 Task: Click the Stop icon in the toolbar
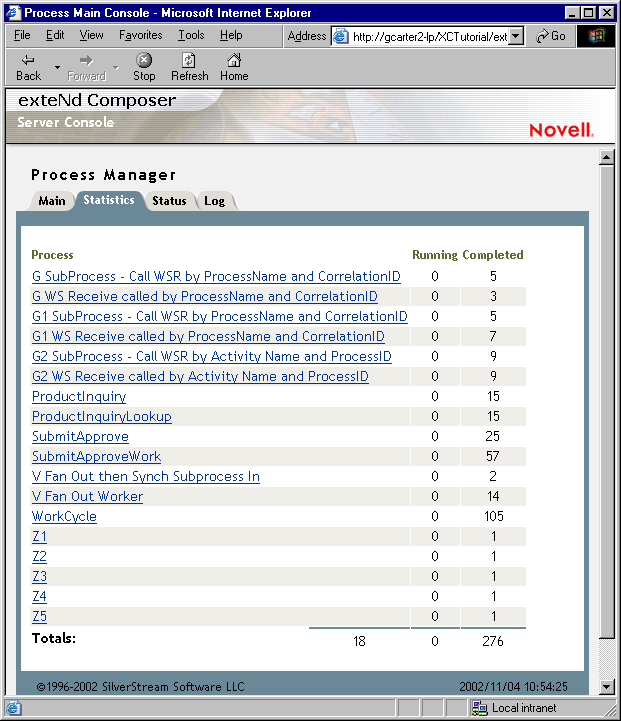click(x=144, y=60)
